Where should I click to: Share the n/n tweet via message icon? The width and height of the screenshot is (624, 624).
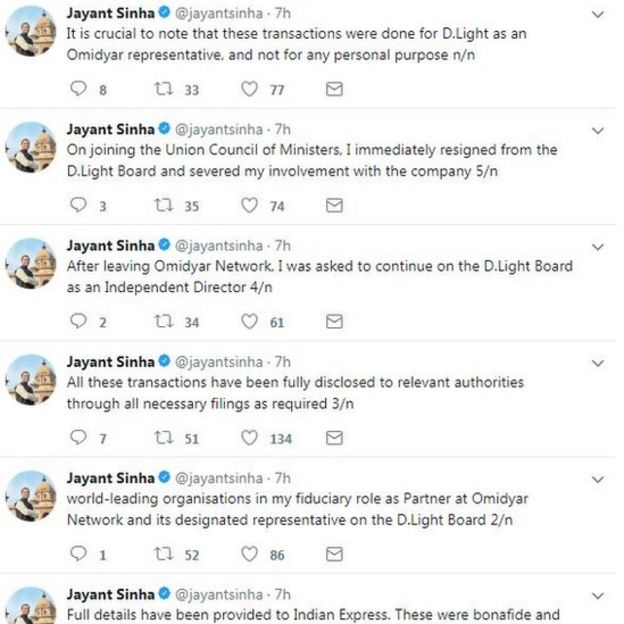(335, 89)
